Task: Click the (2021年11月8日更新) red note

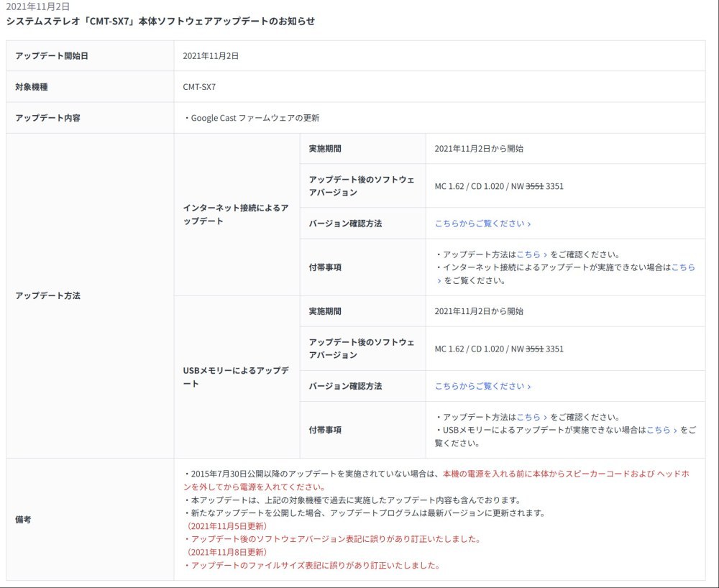Action: click(226, 552)
